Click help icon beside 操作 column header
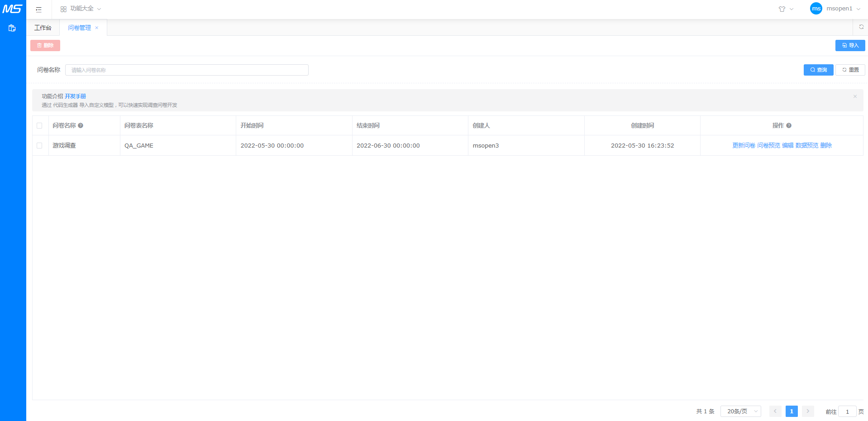This screenshot has height=421, width=868. [789, 126]
